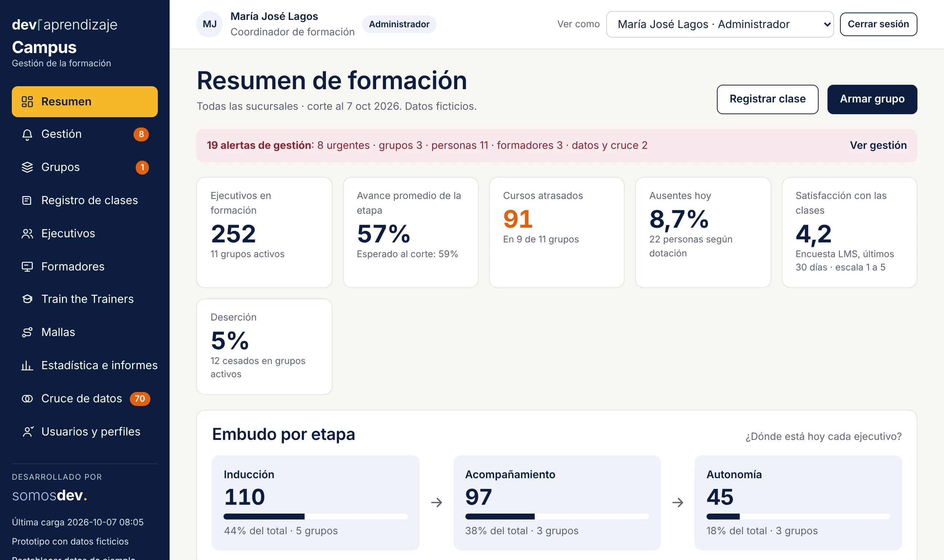Screen dimensions: 944x560
Task: Click the Autonomía progress bar
Action: click(x=798, y=517)
